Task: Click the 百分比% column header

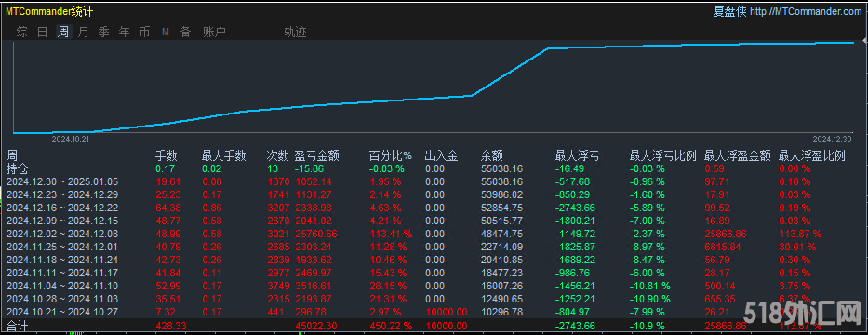Action: [x=391, y=156]
